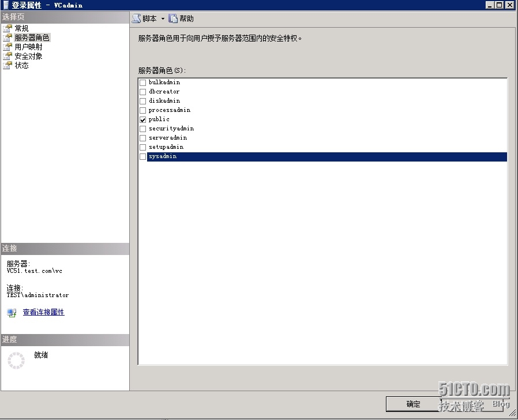Click the server name VC51.test.com\vc
This screenshot has height=420, width=518.
click(35, 271)
